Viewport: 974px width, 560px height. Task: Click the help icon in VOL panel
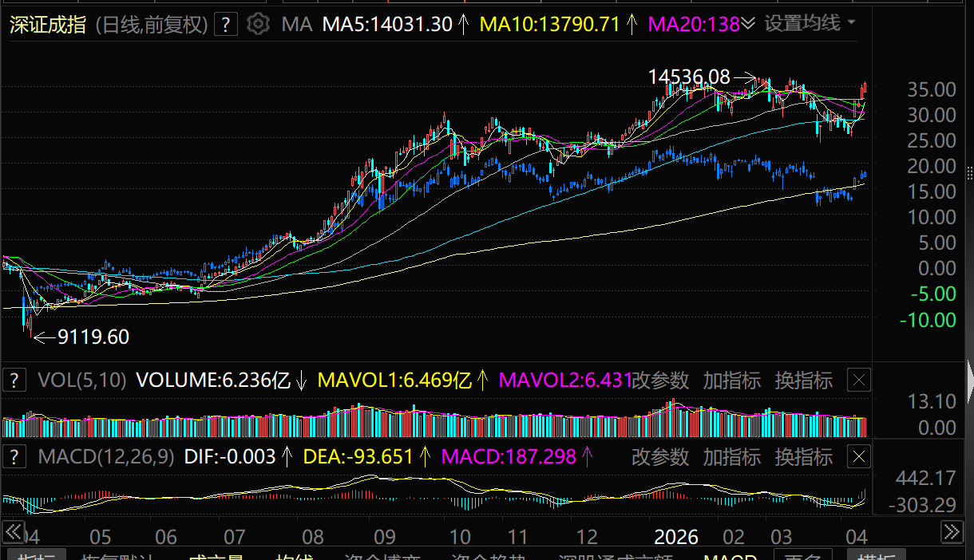(x=14, y=381)
